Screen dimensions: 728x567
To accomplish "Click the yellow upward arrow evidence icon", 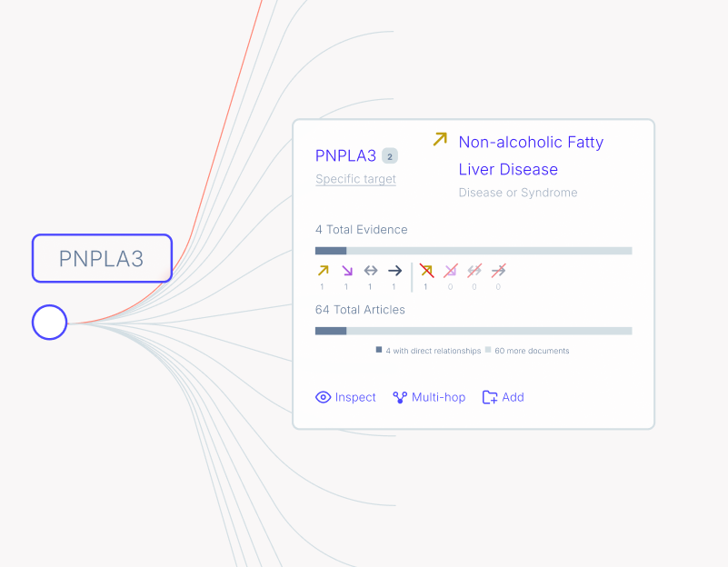I will (x=323, y=271).
